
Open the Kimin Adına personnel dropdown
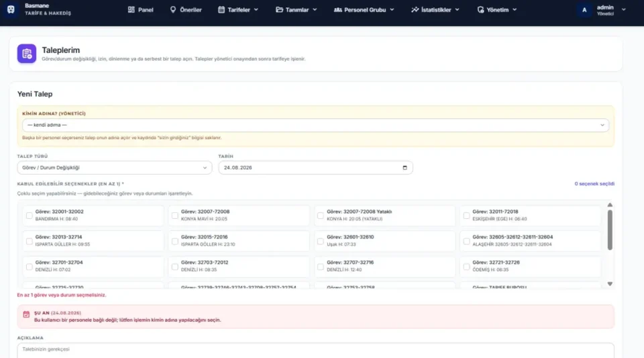pos(315,125)
